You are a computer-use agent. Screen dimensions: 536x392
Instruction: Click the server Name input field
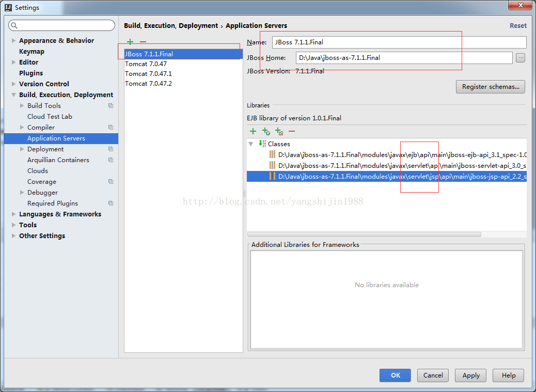tap(399, 42)
